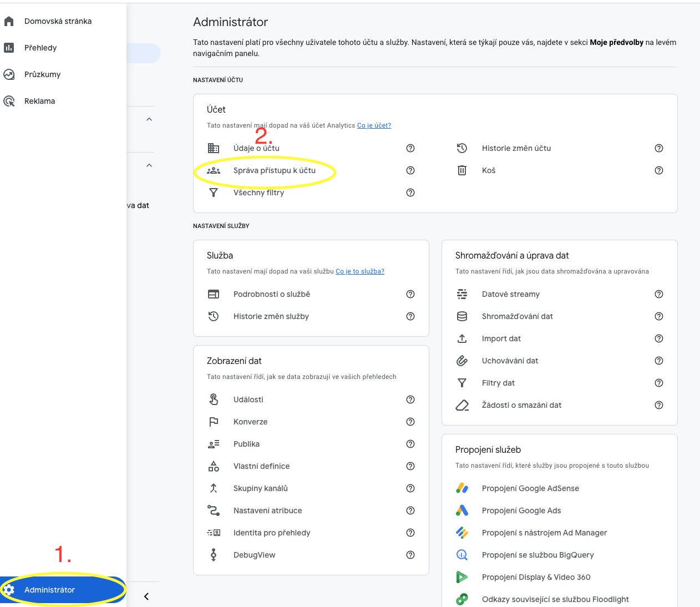Open Propojení se službou BigQuery entry
700x607 pixels.
coord(538,555)
